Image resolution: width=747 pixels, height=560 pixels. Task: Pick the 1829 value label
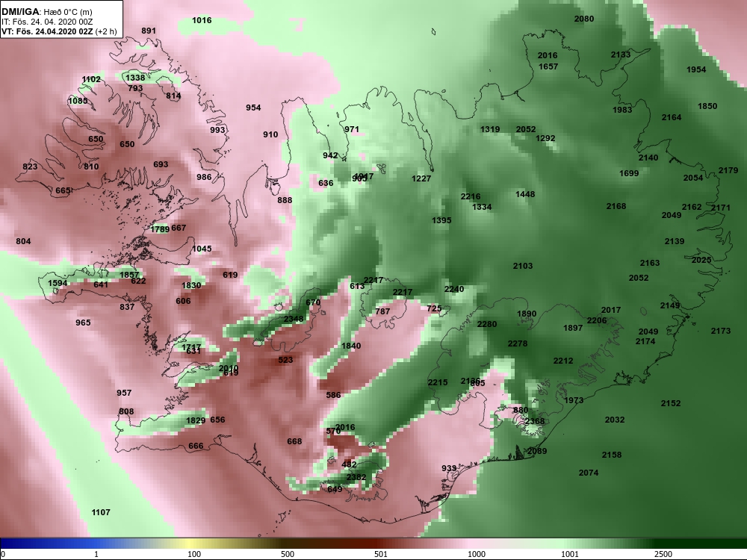click(195, 420)
